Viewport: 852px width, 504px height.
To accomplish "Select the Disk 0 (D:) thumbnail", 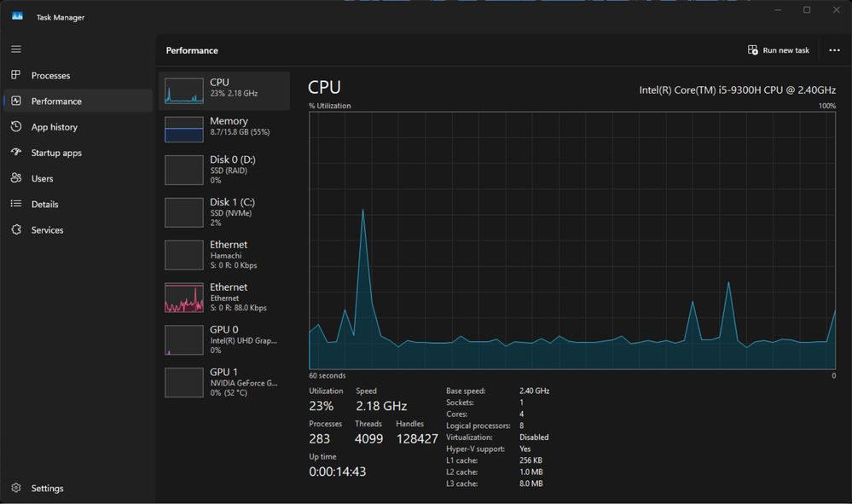I will pyautogui.click(x=184, y=170).
